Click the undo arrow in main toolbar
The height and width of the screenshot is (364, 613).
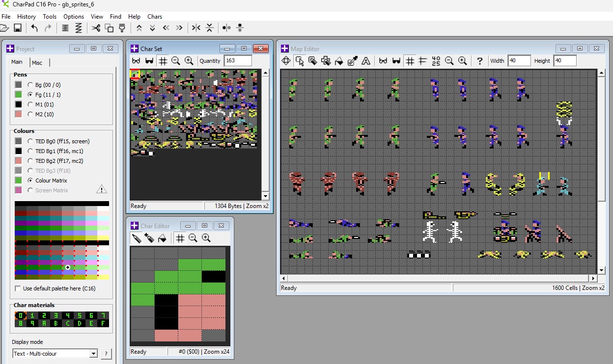tap(34, 28)
